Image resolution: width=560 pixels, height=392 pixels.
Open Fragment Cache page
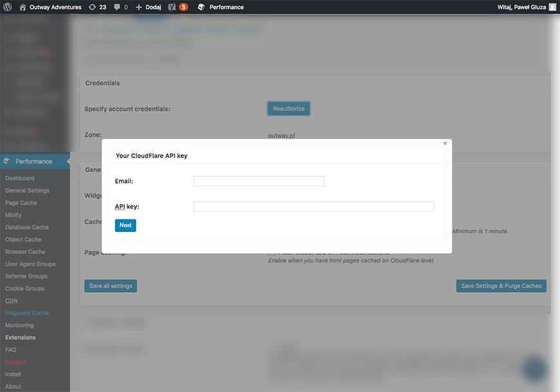click(x=27, y=313)
